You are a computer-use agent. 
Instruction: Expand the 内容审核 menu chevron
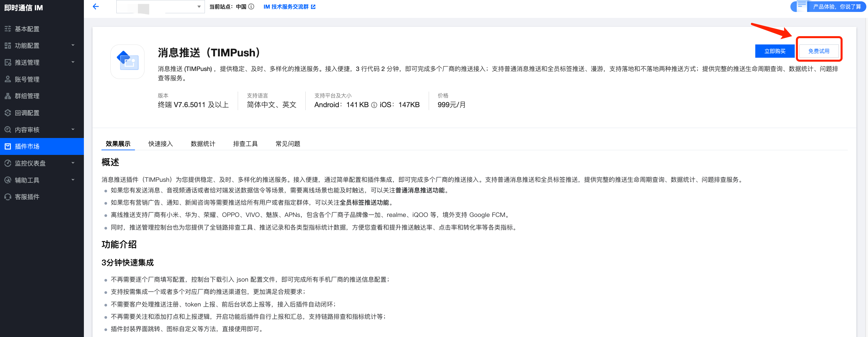(x=73, y=129)
